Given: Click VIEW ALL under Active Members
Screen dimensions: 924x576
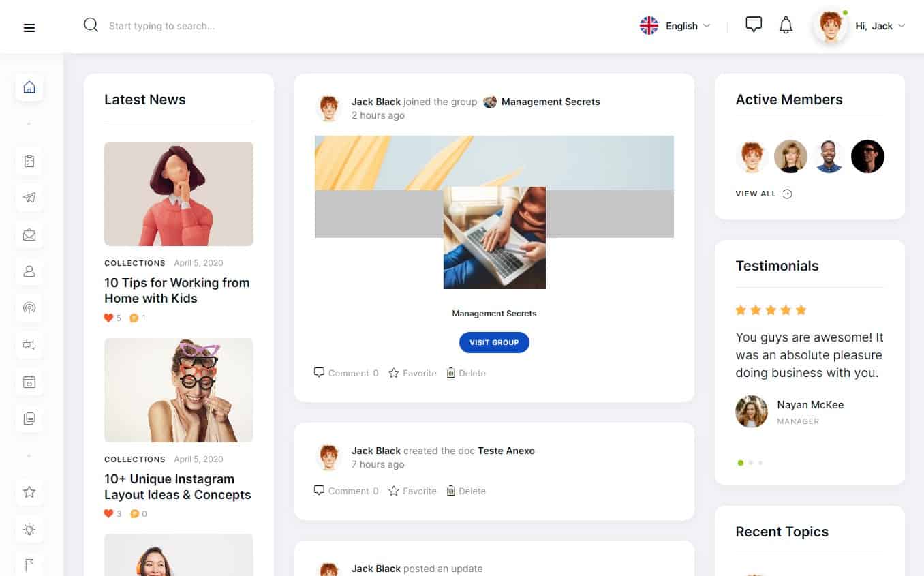Looking at the screenshot, I should click(x=764, y=194).
